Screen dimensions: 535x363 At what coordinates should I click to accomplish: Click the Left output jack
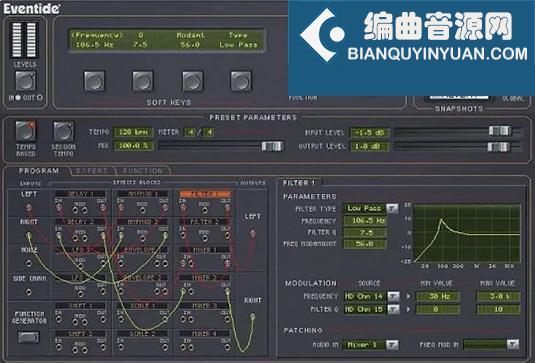pos(252,233)
